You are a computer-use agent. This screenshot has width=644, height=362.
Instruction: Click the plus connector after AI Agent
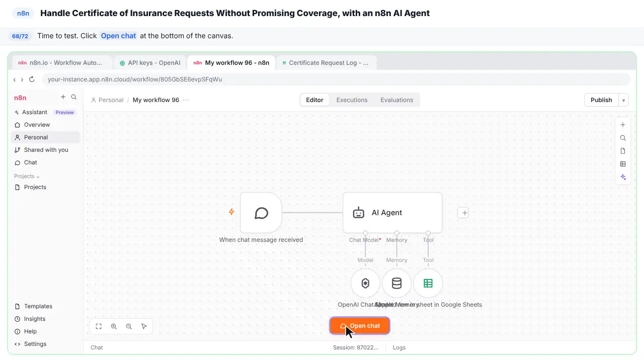click(464, 213)
